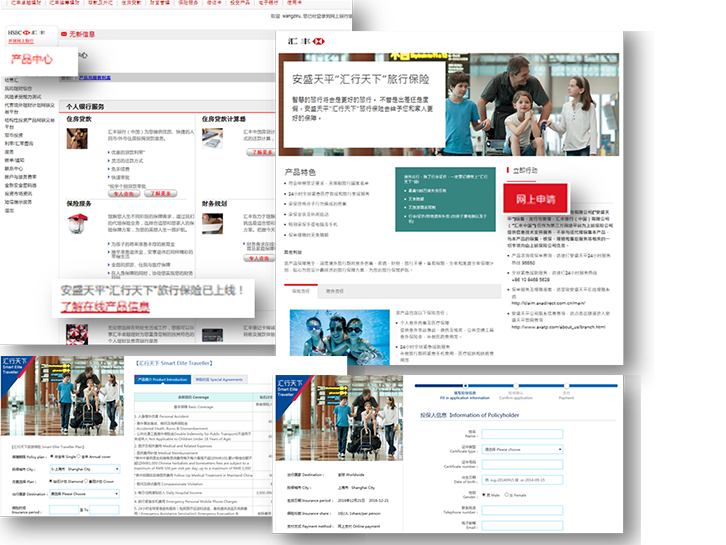Open the 住房贷款 home loan thumbnail image
This screenshot has width=726, height=545.
click(x=77, y=139)
